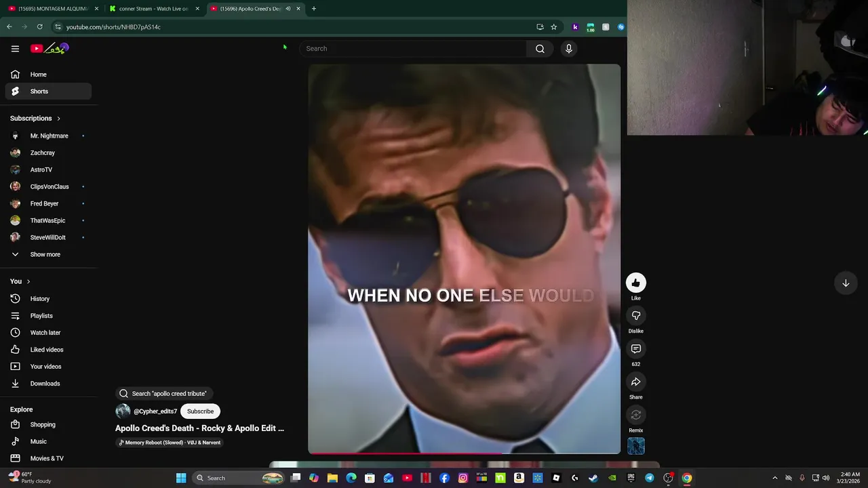Open ThatWasEpic subscription
Image resolution: width=868 pixels, height=488 pixels.
point(48,220)
